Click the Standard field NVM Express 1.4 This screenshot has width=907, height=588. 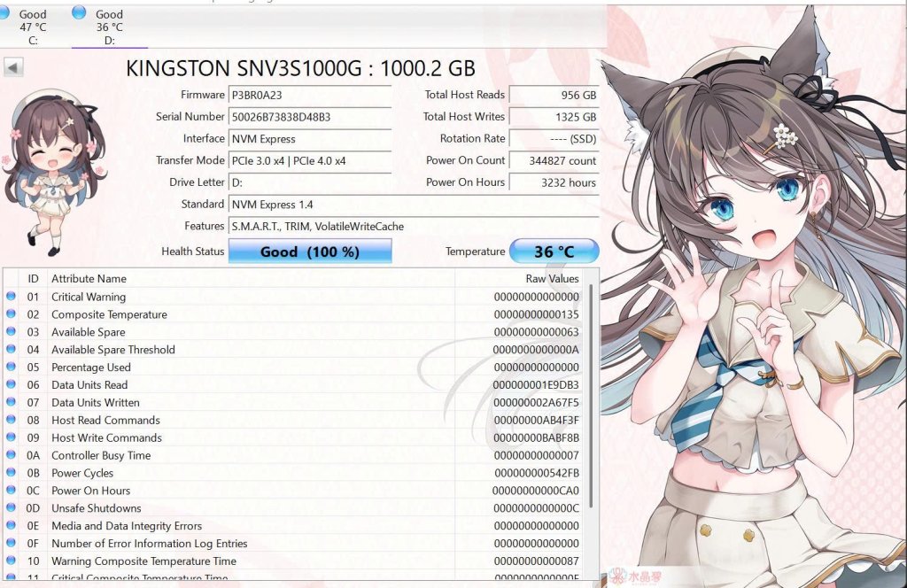pyautogui.click(x=414, y=204)
